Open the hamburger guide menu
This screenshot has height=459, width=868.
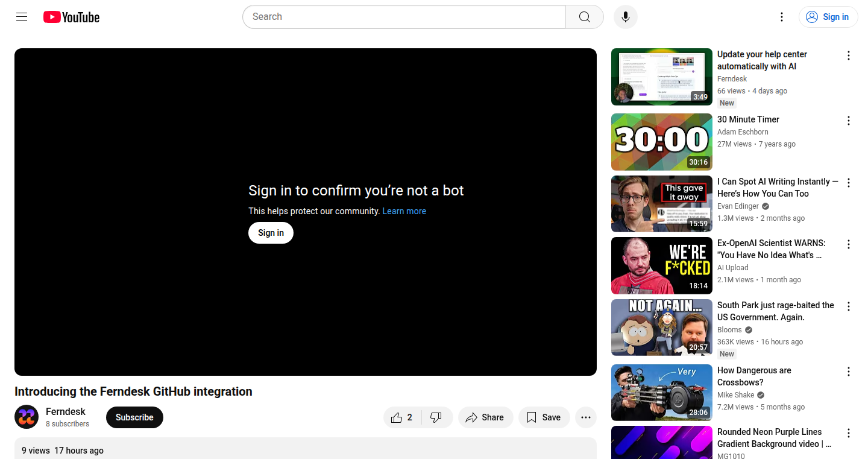click(22, 17)
